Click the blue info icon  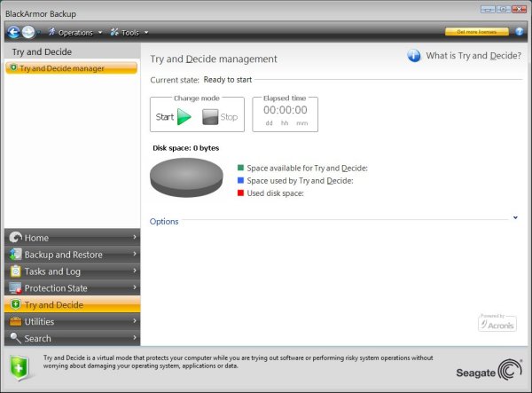click(414, 56)
